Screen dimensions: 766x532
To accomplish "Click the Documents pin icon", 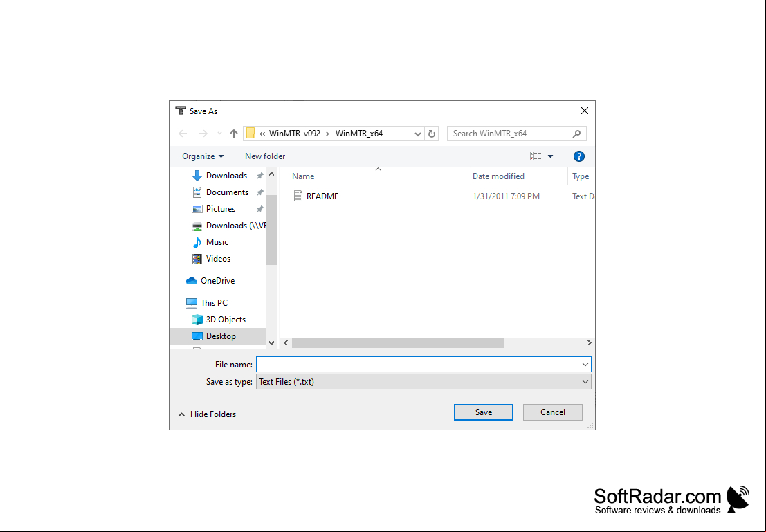I will click(260, 192).
